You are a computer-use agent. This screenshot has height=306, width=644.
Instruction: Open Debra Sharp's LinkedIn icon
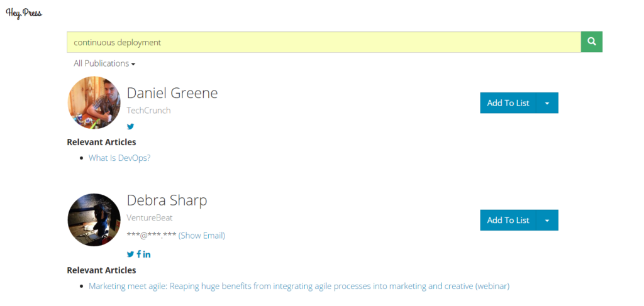[x=147, y=254]
